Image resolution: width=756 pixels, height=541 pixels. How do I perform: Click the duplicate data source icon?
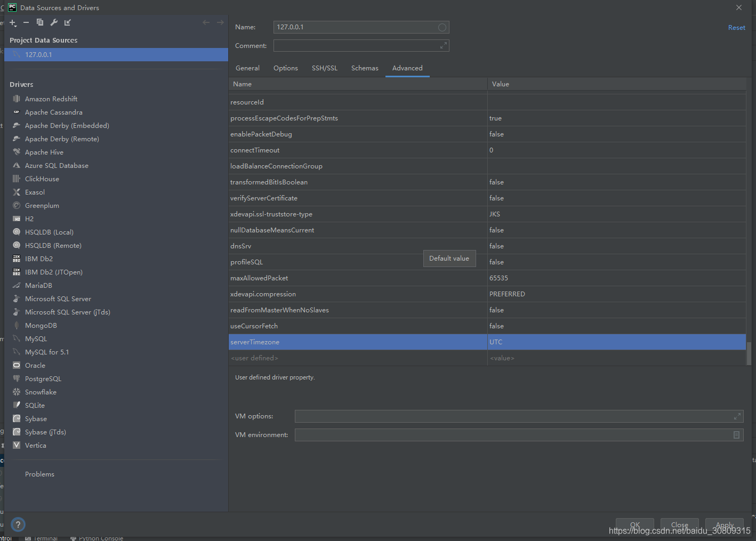coord(40,22)
